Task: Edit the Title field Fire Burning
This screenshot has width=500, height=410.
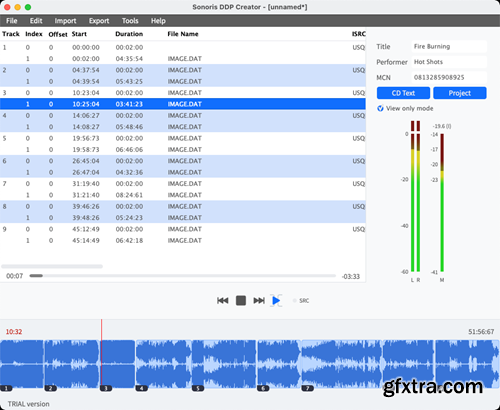Action: click(449, 46)
